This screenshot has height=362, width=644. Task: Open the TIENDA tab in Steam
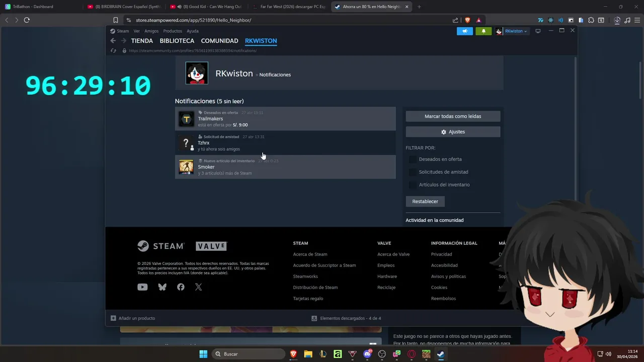pos(142,41)
